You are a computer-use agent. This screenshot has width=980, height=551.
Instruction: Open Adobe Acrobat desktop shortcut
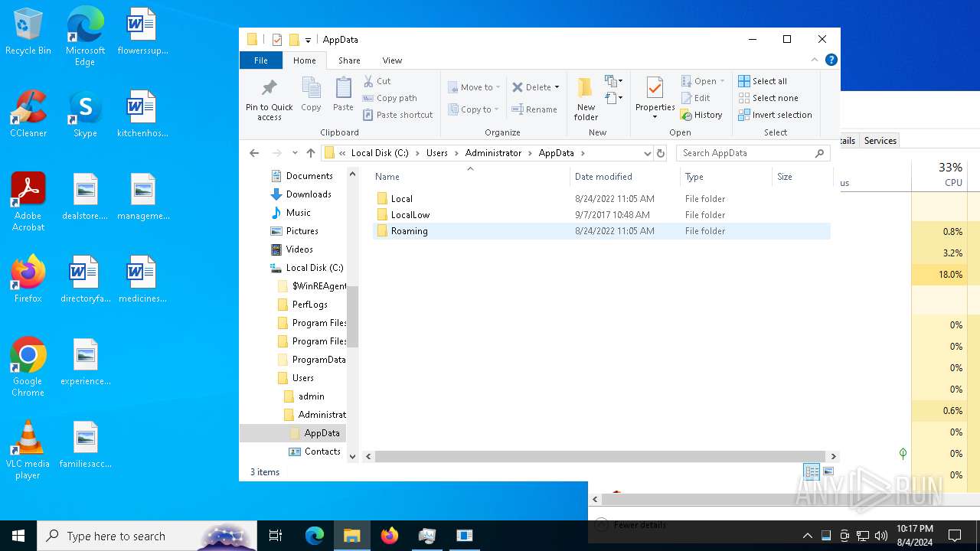28,202
